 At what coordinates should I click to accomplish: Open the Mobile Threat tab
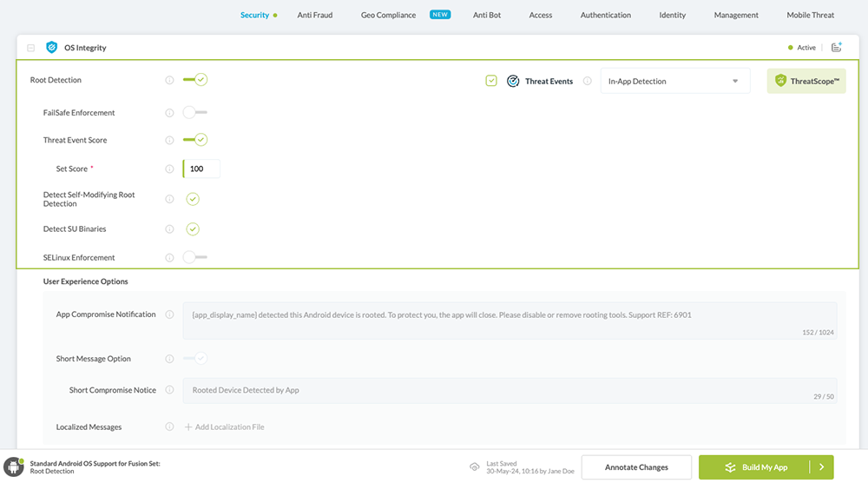(x=810, y=15)
